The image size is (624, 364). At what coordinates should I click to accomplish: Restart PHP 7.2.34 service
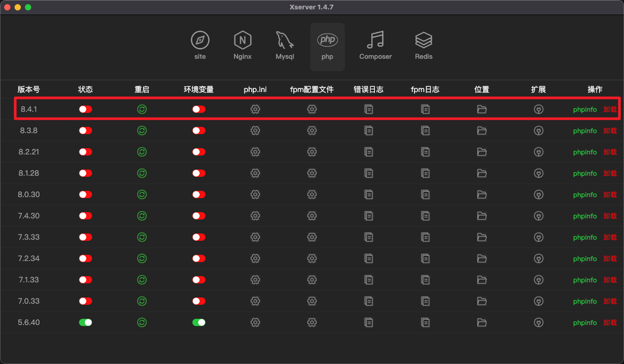click(x=142, y=258)
